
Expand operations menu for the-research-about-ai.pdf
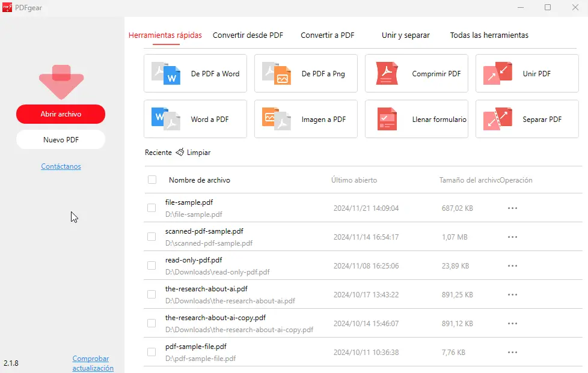point(512,295)
